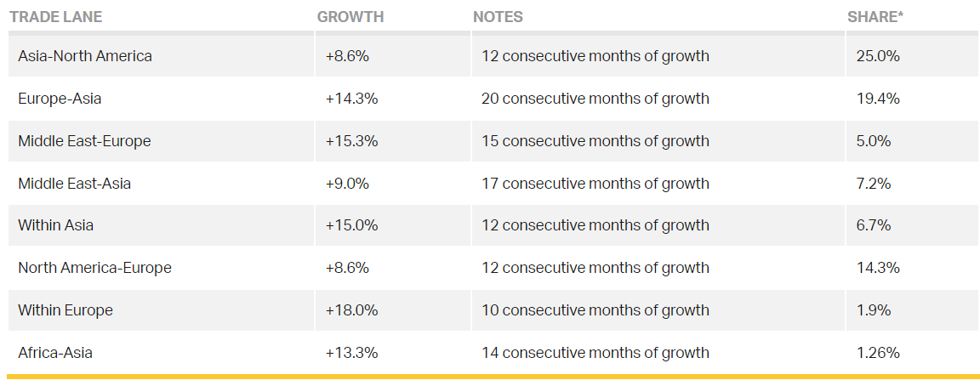Click the GROWTH column header
Viewport: 980px width, 386px height.
[350, 17]
